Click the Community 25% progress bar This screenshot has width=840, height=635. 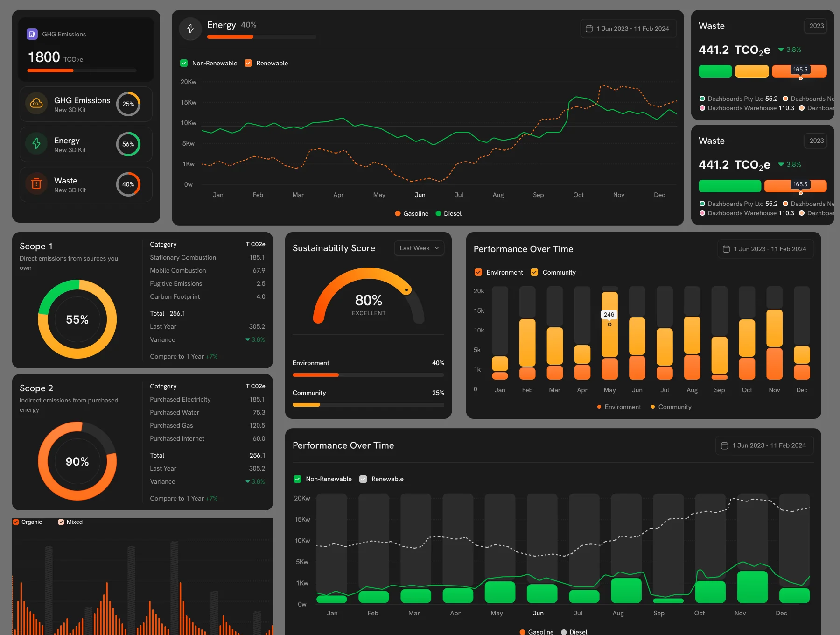pyautogui.click(x=368, y=405)
